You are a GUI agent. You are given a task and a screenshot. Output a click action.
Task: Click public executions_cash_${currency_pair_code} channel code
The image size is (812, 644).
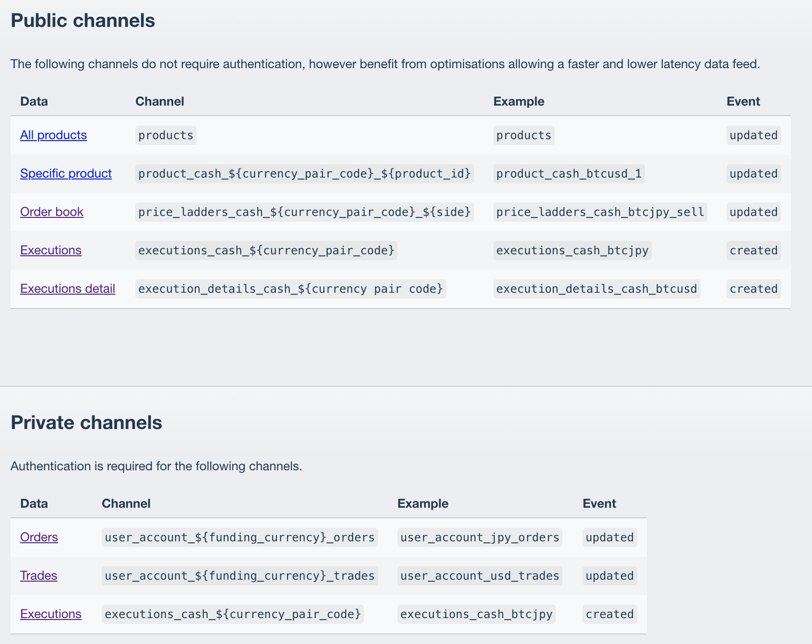click(266, 250)
